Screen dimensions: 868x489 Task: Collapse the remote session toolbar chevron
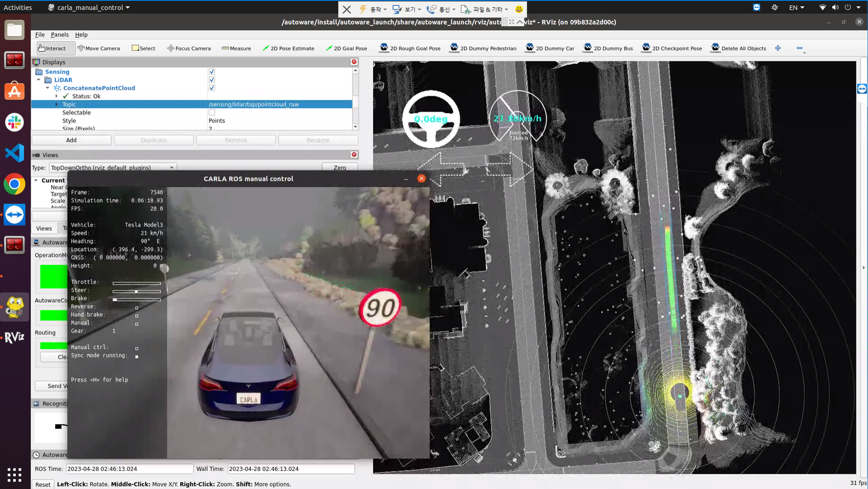(520, 22)
